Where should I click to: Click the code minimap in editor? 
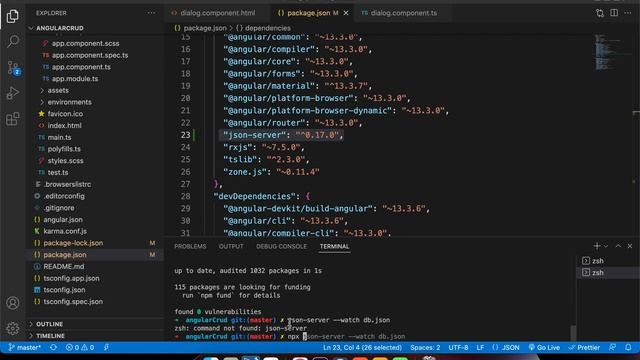click(608, 53)
